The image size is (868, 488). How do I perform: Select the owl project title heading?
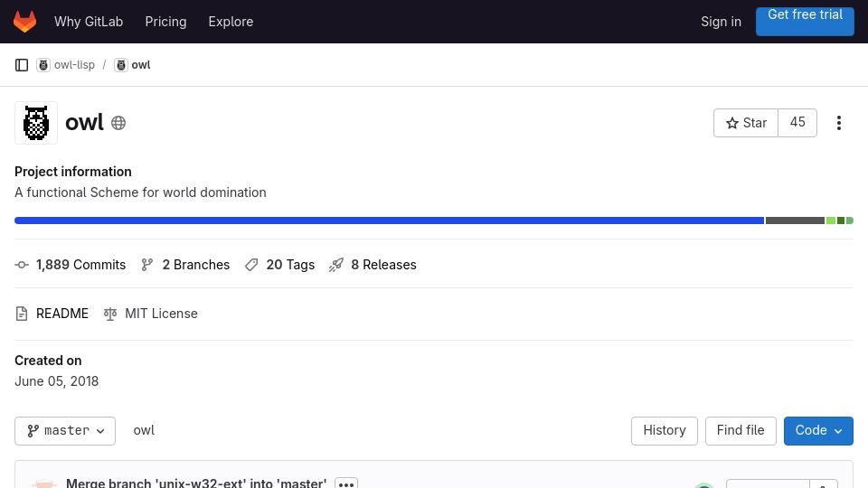coord(84,123)
